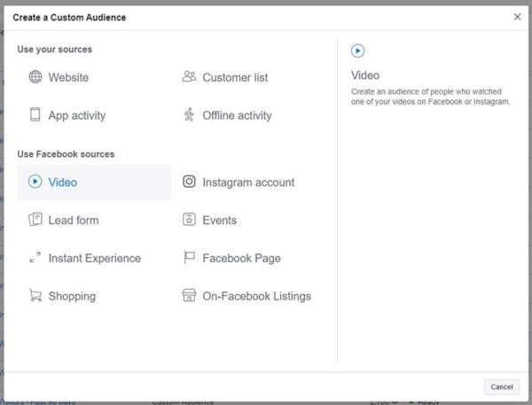Select Instant Experience label

pyautogui.click(x=95, y=259)
